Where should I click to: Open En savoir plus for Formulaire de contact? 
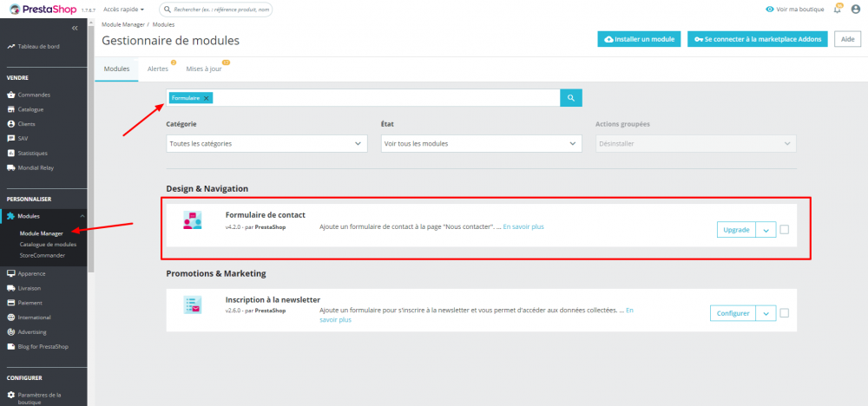click(523, 226)
